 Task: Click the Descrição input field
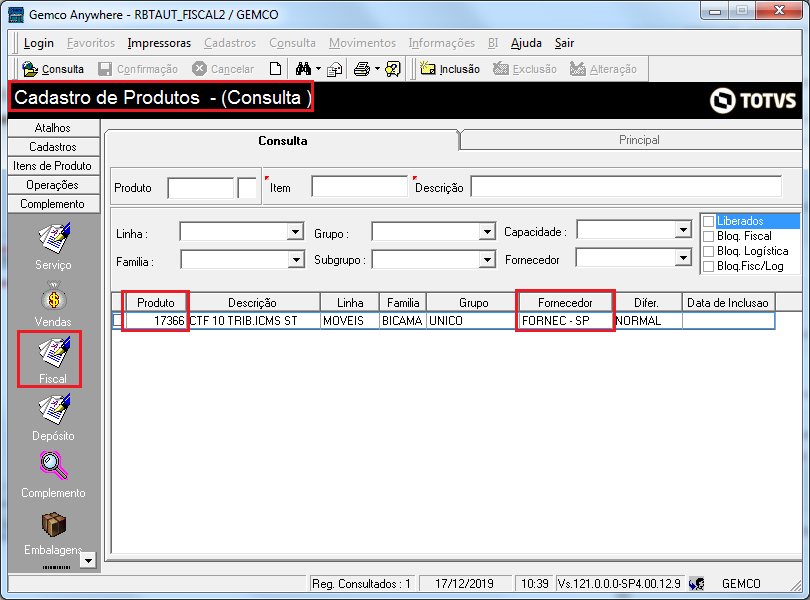626,187
